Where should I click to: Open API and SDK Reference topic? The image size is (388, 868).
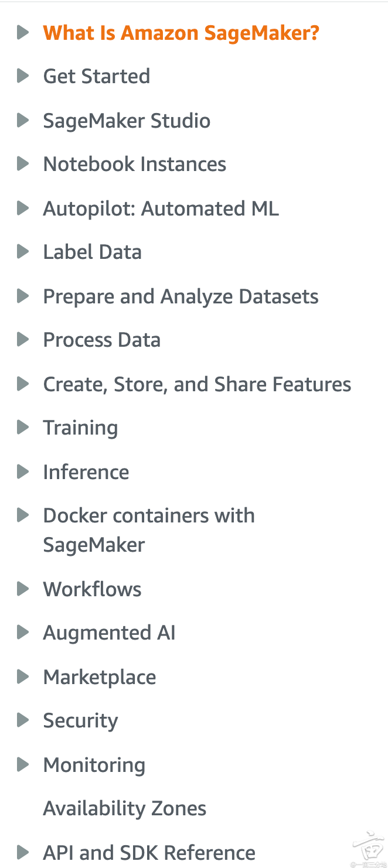(x=149, y=853)
